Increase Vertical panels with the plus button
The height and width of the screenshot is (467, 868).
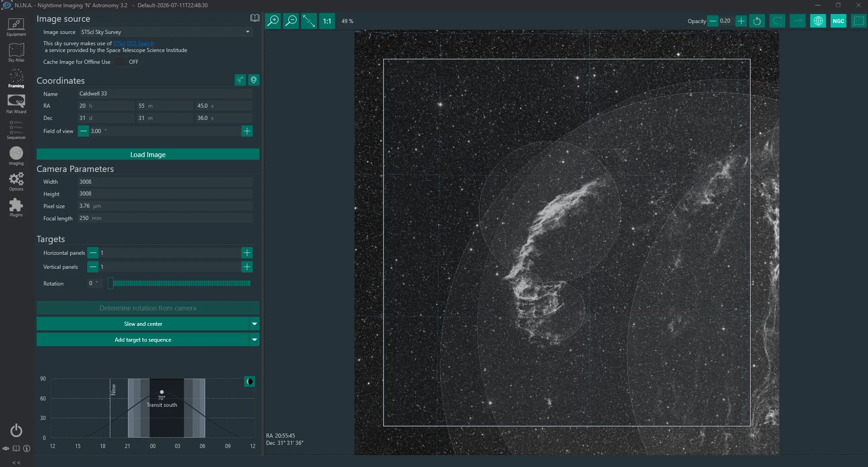point(247,267)
